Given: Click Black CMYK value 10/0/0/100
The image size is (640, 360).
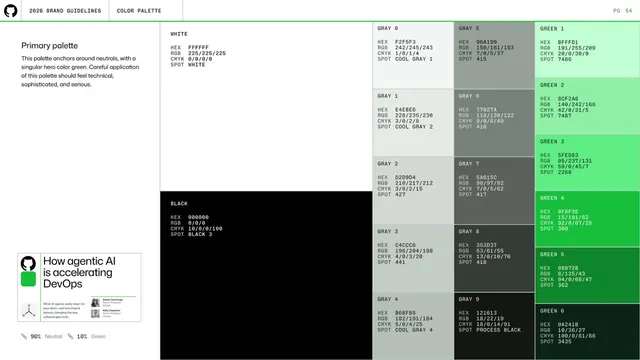Looking at the screenshot, I should click(205, 229).
